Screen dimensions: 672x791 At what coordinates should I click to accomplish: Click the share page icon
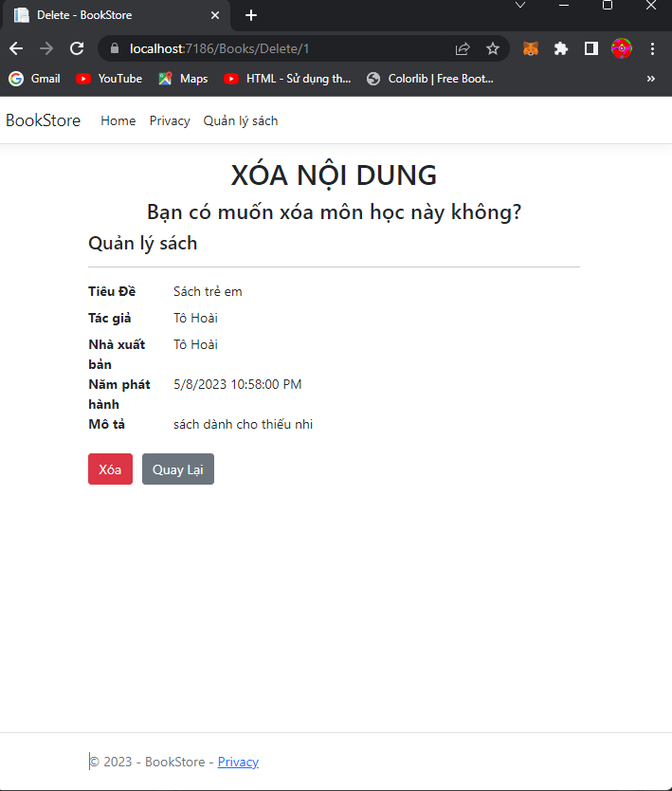tap(463, 48)
